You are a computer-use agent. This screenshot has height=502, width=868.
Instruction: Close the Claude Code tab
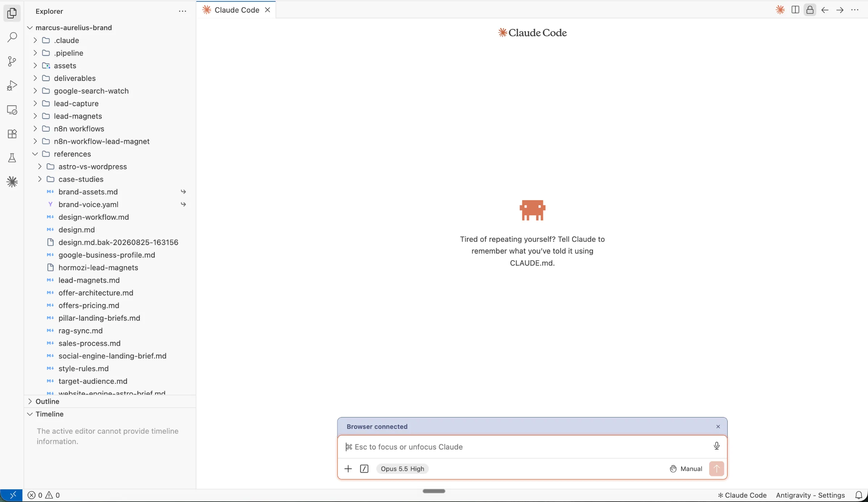tap(268, 10)
